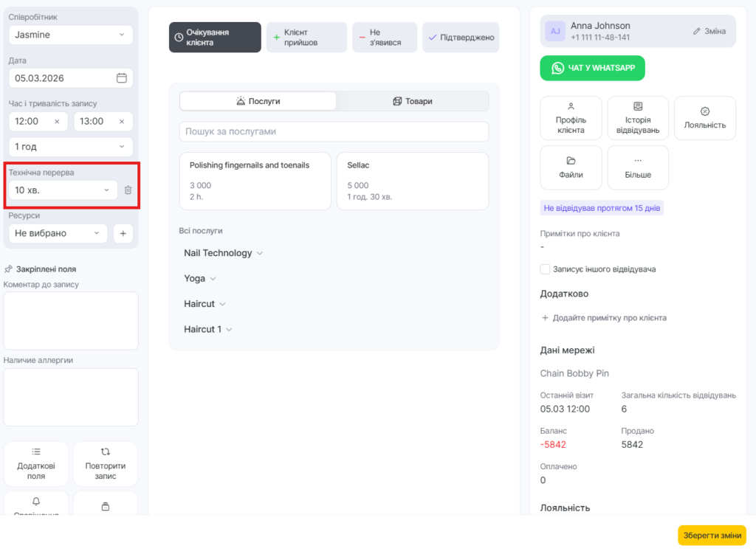Click the trash icon beside technical break
This screenshot has width=756, height=554.
pos(128,190)
